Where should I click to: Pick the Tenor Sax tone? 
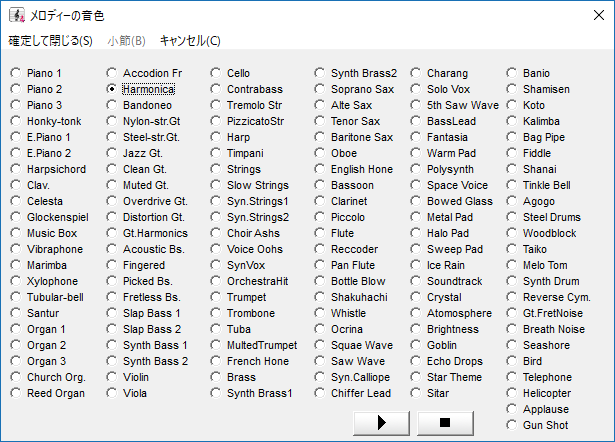point(320,121)
